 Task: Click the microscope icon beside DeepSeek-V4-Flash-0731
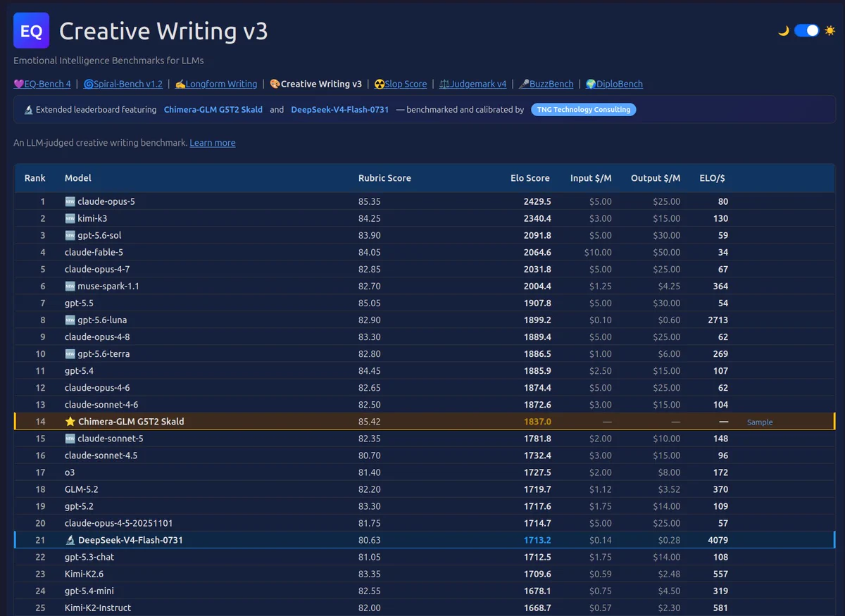point(70,540)
